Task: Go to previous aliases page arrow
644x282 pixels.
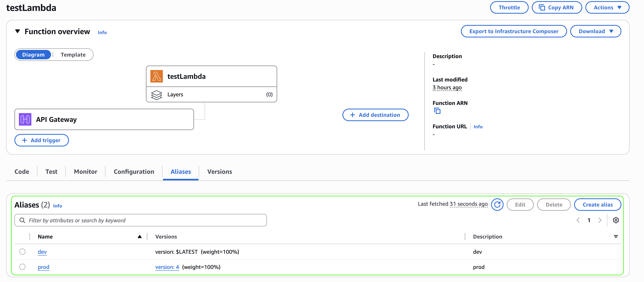Action: (578, 220)
